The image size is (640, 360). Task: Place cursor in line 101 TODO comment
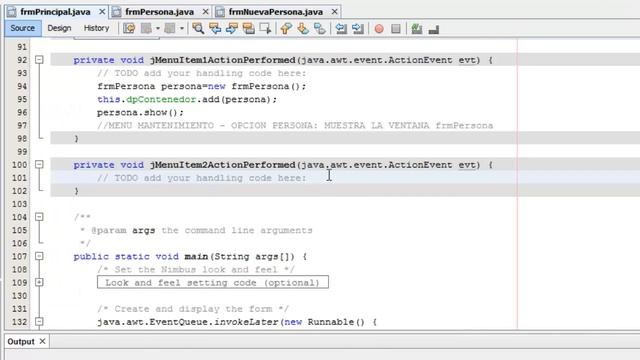[202, 178]
